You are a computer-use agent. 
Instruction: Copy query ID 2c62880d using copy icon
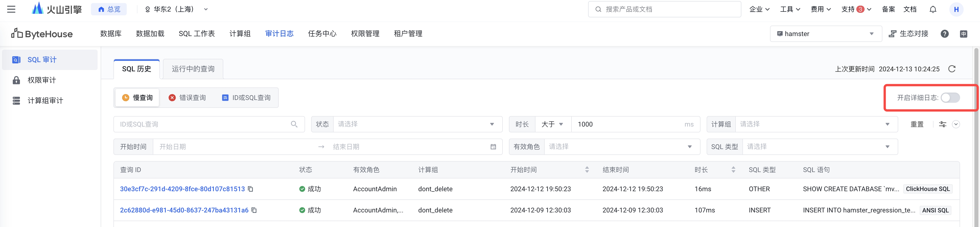(x=254, y=210)
